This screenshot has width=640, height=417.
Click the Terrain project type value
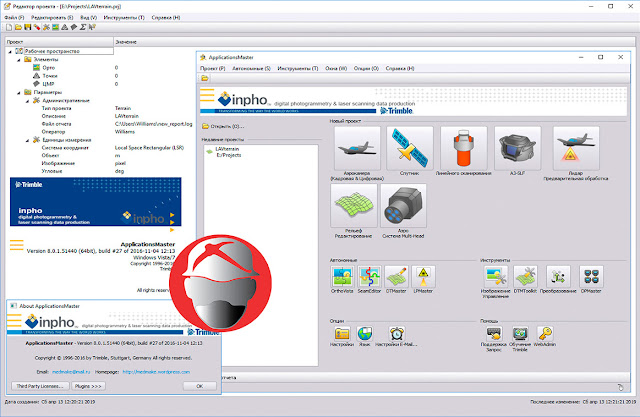click(123, 109)
